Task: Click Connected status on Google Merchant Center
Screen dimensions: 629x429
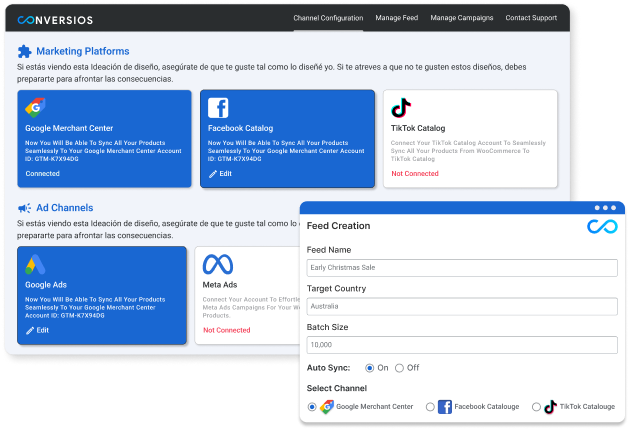Action: 43,174
